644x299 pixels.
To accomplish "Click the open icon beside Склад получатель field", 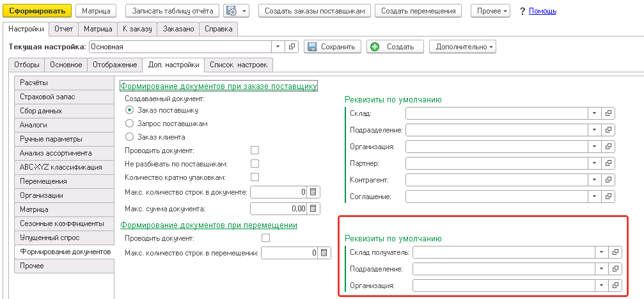I will (x=615, y=252).
